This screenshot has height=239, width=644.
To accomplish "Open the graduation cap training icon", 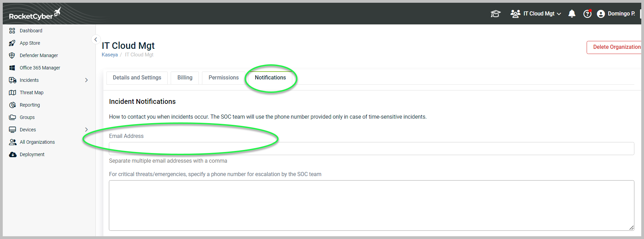I will coord(496,14).
